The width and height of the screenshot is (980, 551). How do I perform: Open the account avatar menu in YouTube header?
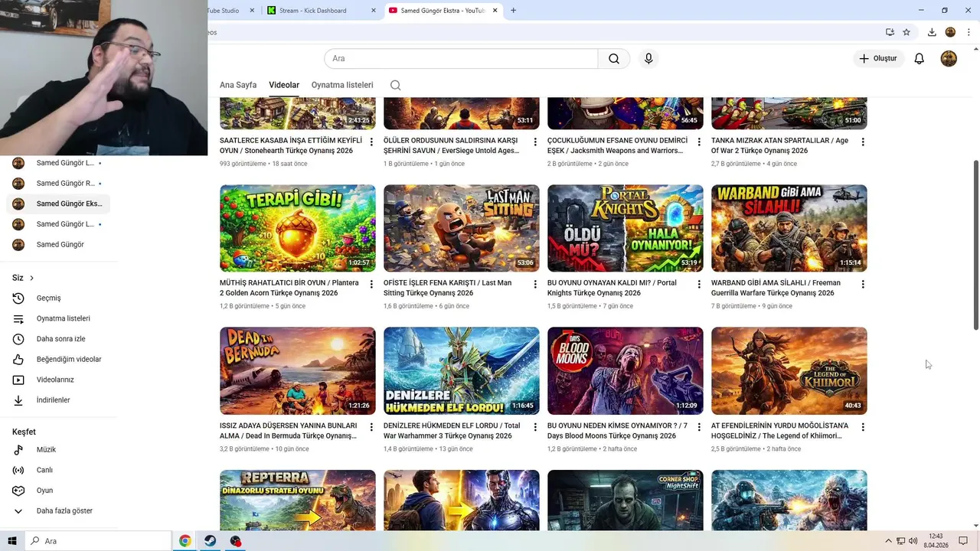pos(949,59)
